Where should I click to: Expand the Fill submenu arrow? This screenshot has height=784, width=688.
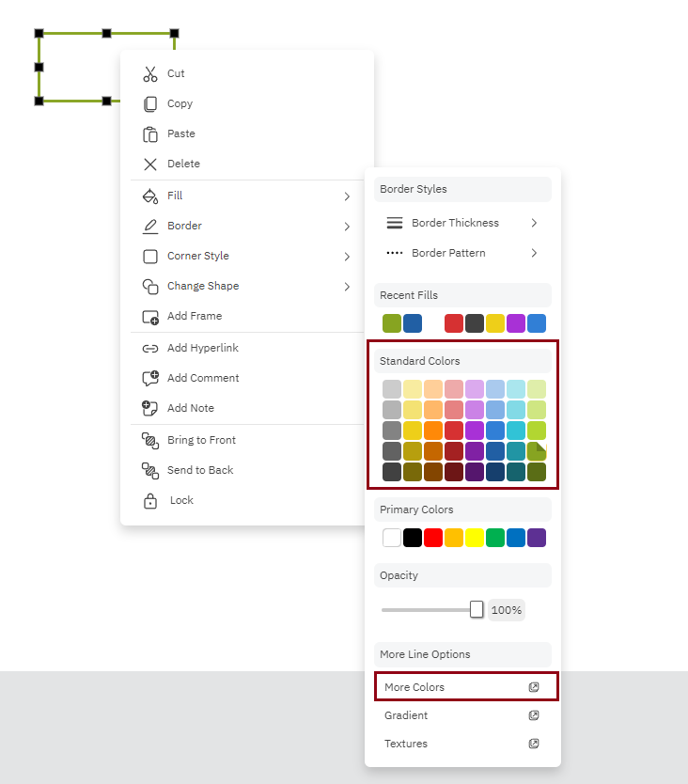(x=346, y=196)
